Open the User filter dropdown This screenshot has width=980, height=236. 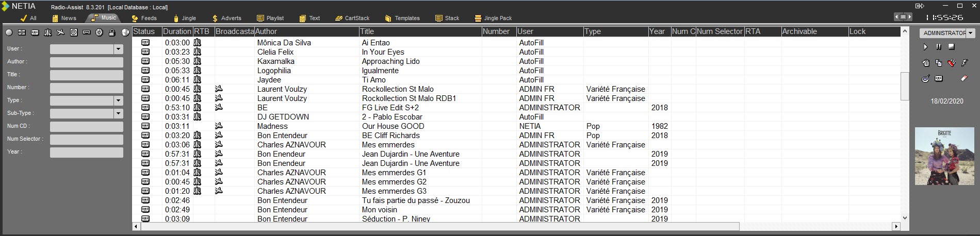[119, 49]
